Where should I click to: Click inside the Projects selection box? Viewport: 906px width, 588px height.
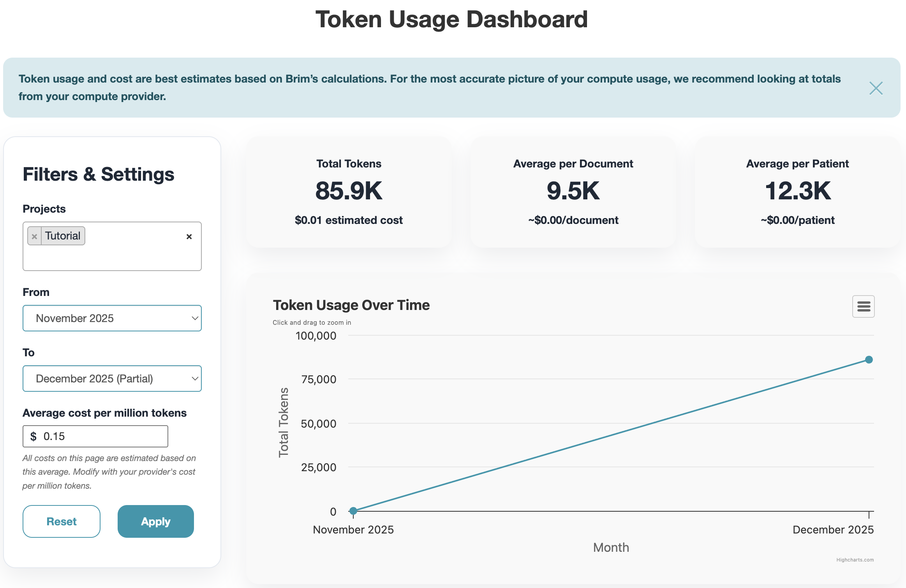pyautogui.click(x=112, y=257)
